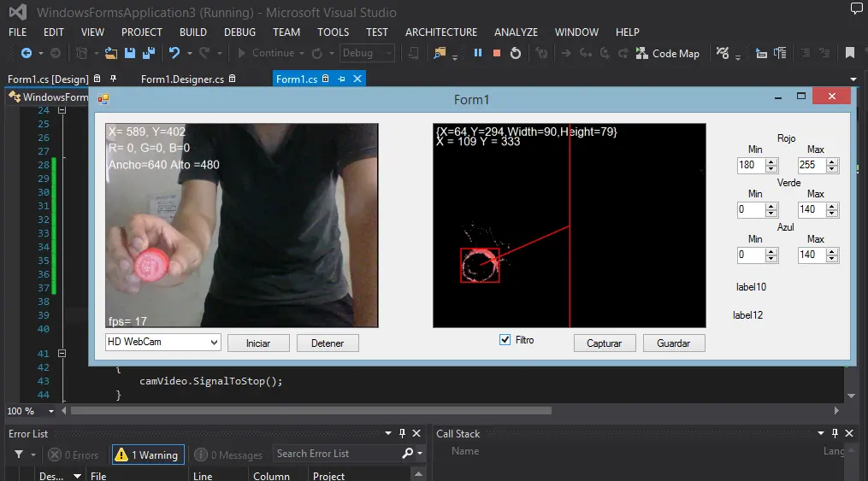Expand the Continue button dropdown arrow

coord(302,53)
